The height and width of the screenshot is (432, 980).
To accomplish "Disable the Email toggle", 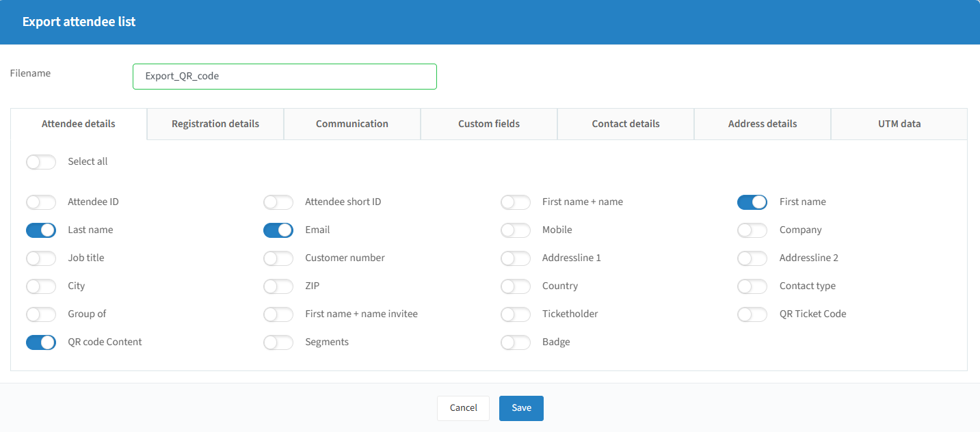I will click(x=278, y=230).
